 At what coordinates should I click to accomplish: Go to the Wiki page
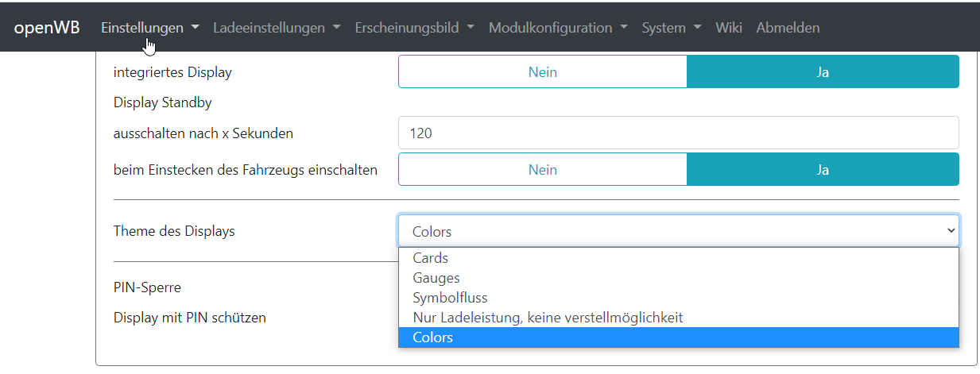pyautogui.click(x=728, y=28)
